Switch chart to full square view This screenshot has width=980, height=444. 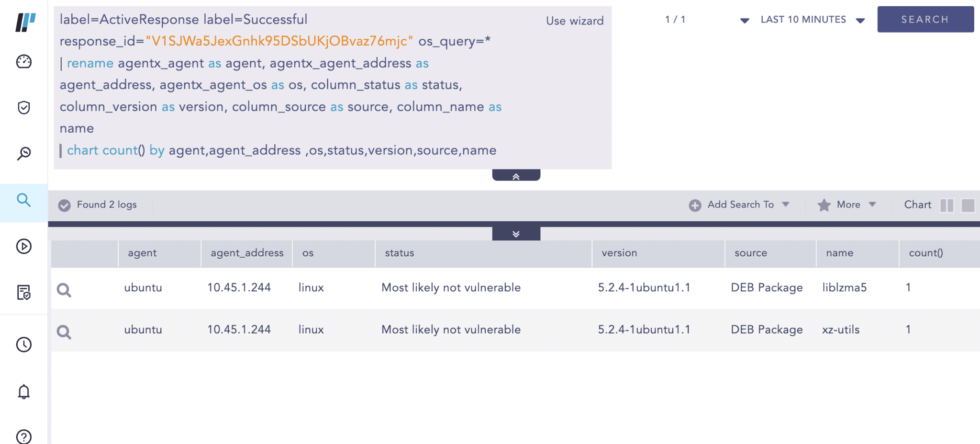tap(968, 205)
